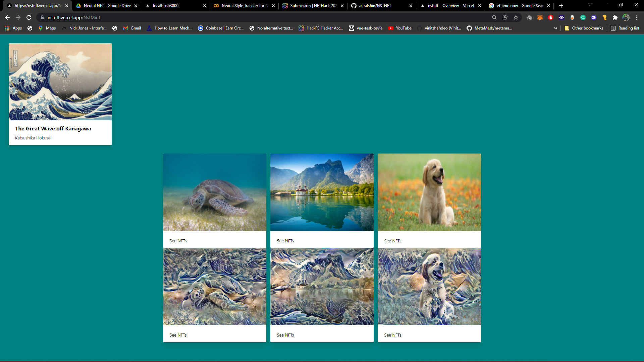Open How to Learn Mach bookmark
The width and height of the screenshot is (644, 362).
click(x=169, y=28)
